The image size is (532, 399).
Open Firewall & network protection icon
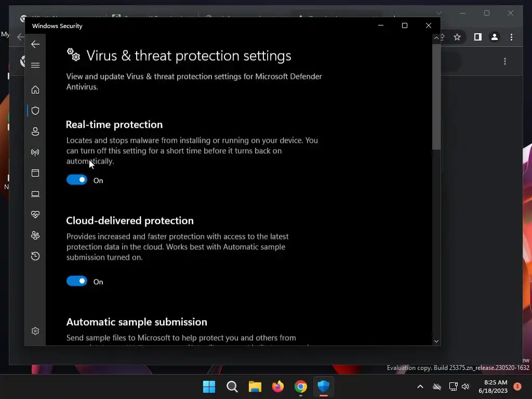pyautogui.click(x=35, y=152)
